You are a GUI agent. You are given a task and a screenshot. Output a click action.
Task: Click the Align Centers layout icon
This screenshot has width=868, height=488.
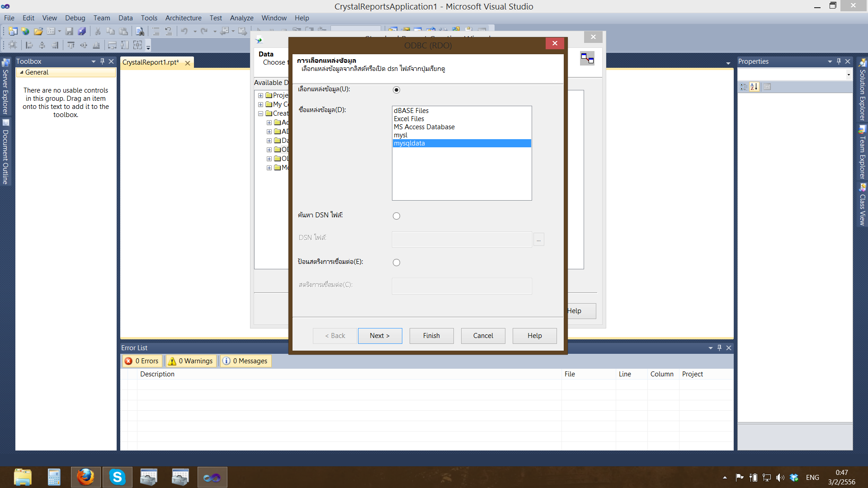tap(42, 45)
